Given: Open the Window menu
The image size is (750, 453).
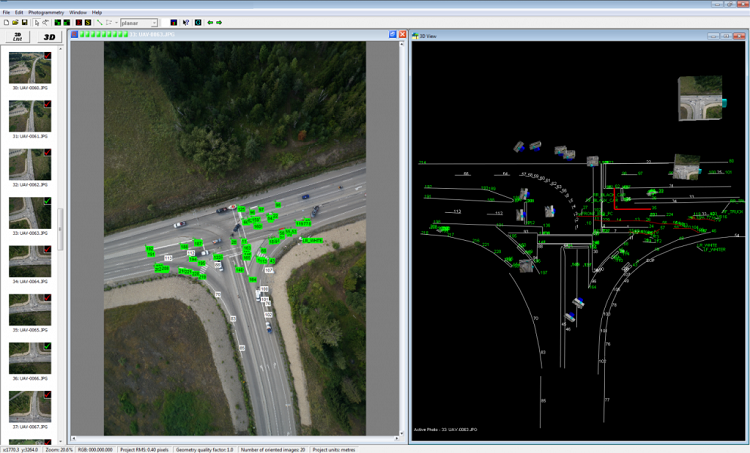Looking at the screenshot, I should click(x=78, y=12).
